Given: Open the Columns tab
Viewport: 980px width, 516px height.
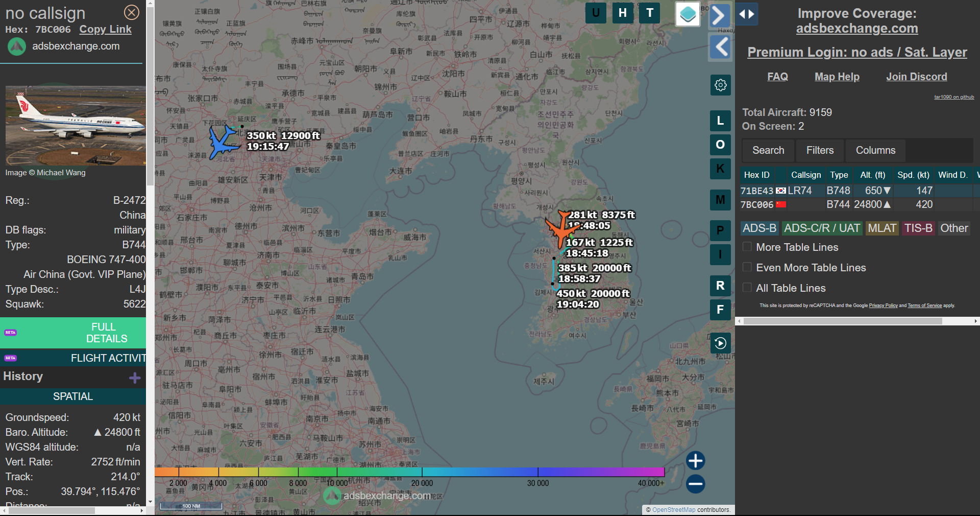Looking at the screenshot, I should [x=875, y=150].
